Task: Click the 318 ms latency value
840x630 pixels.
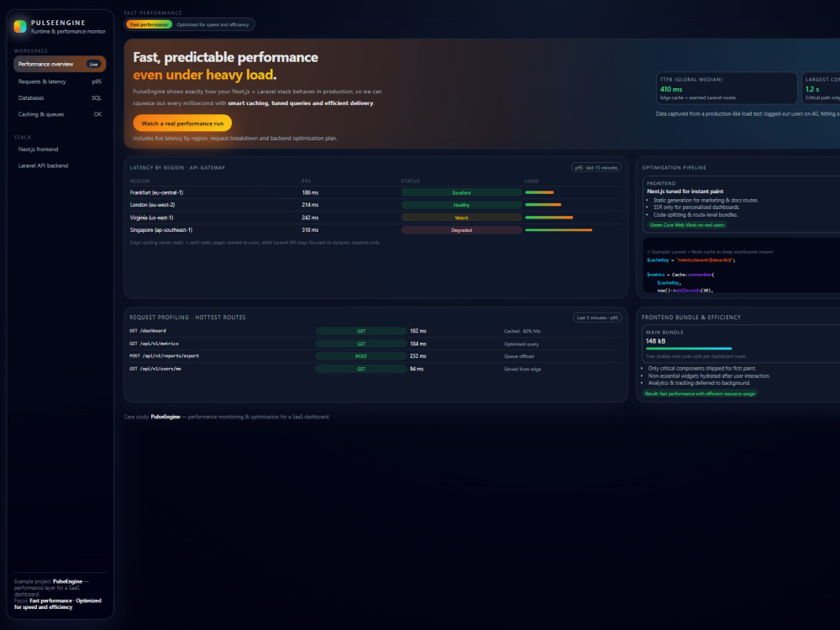Action: 310,230
